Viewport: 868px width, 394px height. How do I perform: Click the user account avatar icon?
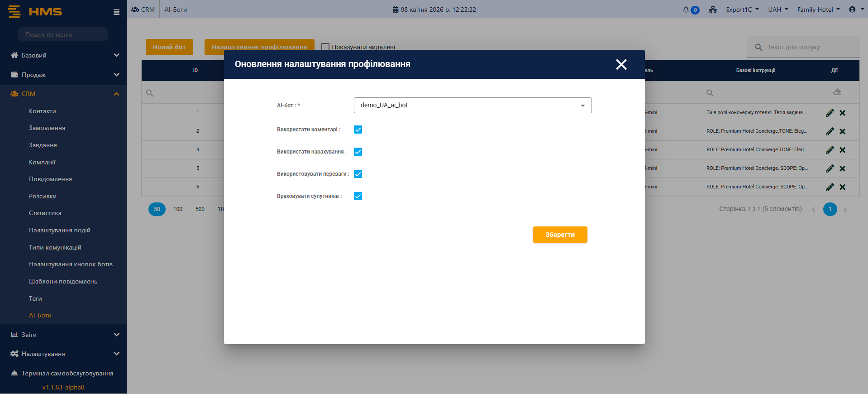point(852,10)
